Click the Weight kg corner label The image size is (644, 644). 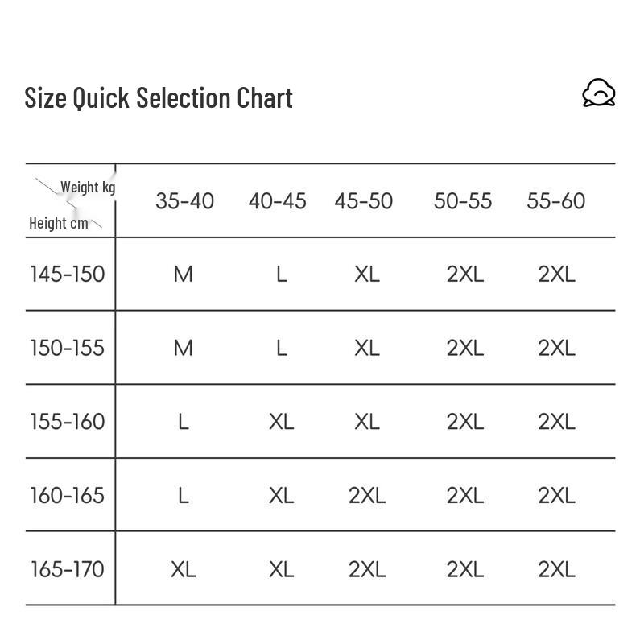(88, 188)
